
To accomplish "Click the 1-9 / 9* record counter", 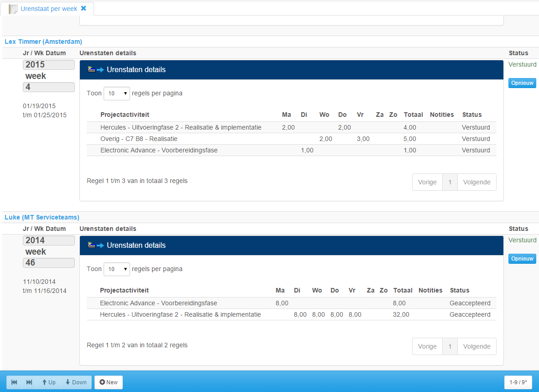I will coord(519,382).
